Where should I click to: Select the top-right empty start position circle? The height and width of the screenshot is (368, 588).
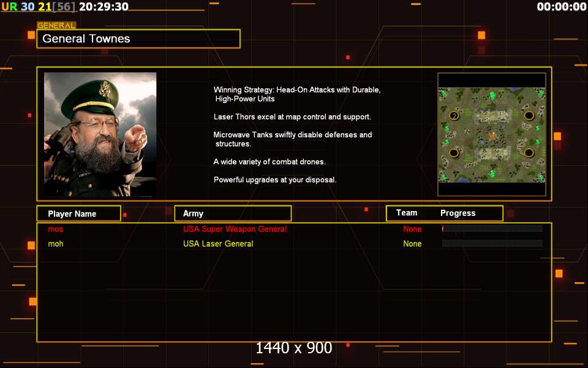(x=529, y=116)
